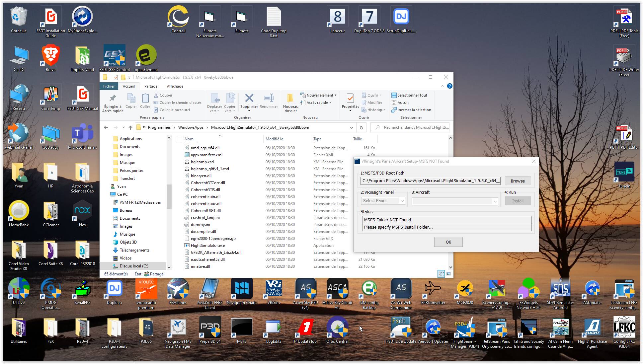Click the Browse button in VRinsight dialog
The image size is (643, 364).
518,181
